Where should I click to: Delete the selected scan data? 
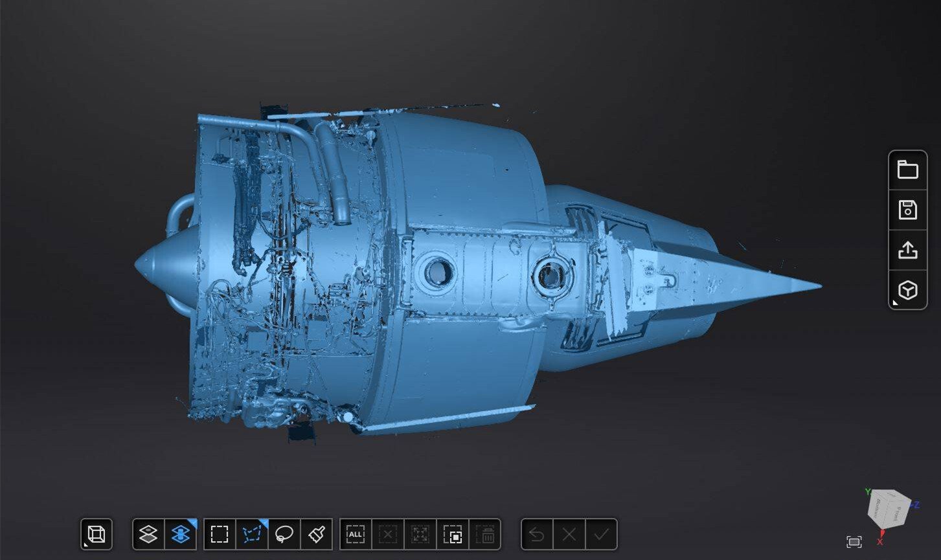tap(485, 534)
